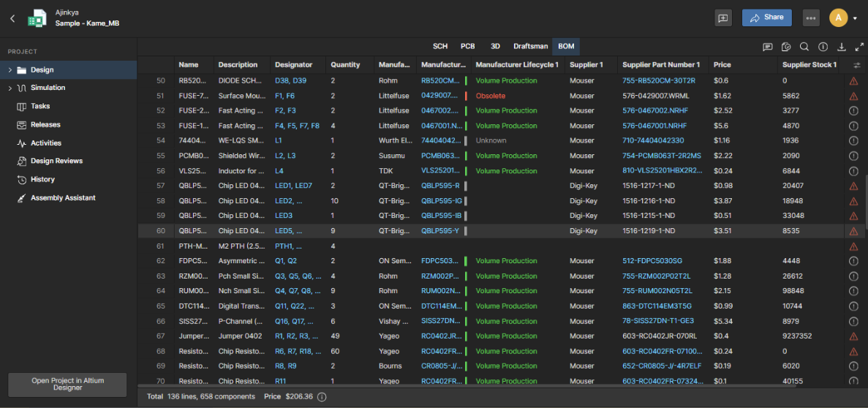Open the three-dots more options menu
Image resolution: width=868 pixels, height=408 pixels.
[811, 18]
